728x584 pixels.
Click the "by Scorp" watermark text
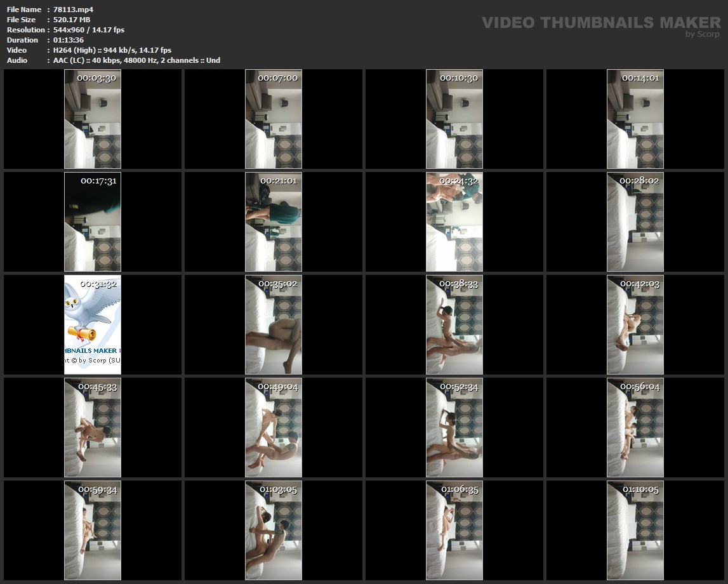tap(702, 34)
